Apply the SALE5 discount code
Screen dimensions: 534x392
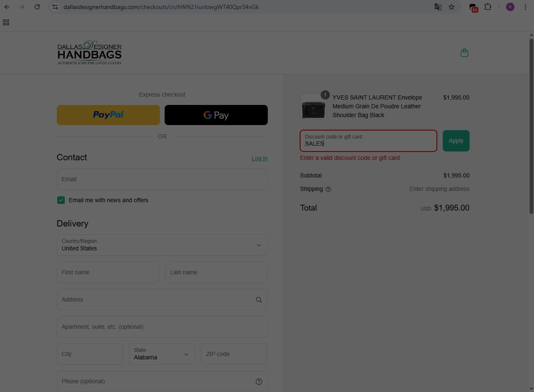(456, 141)
